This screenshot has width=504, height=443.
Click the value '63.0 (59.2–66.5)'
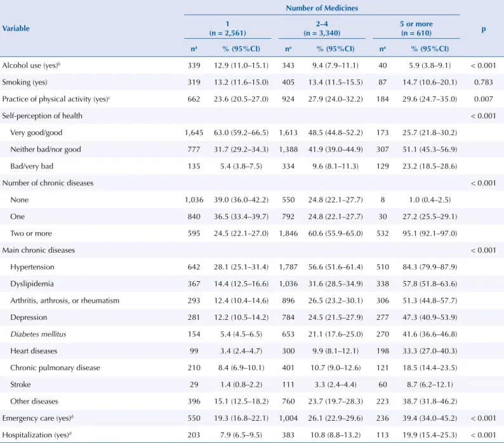[241, 133]
